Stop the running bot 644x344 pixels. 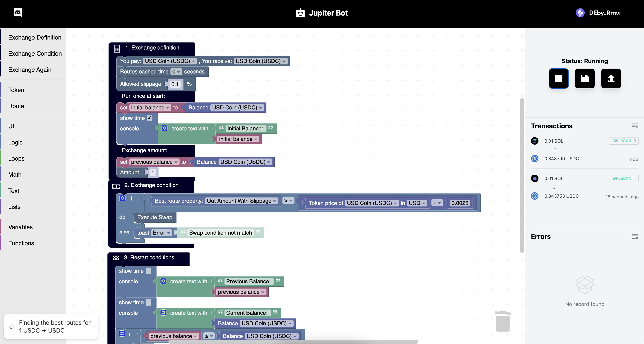tap(558, 78)
